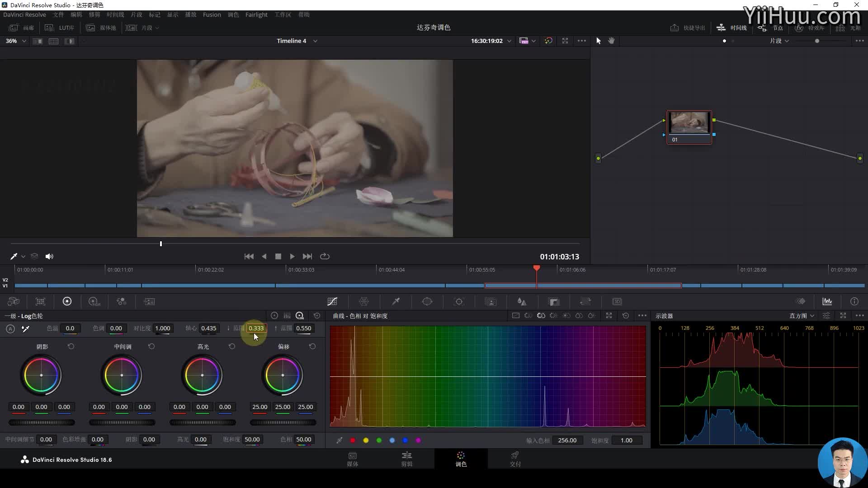The image size is (868, 488).
Task: Reset the Offset color wheel
Action: pos(312,347)
